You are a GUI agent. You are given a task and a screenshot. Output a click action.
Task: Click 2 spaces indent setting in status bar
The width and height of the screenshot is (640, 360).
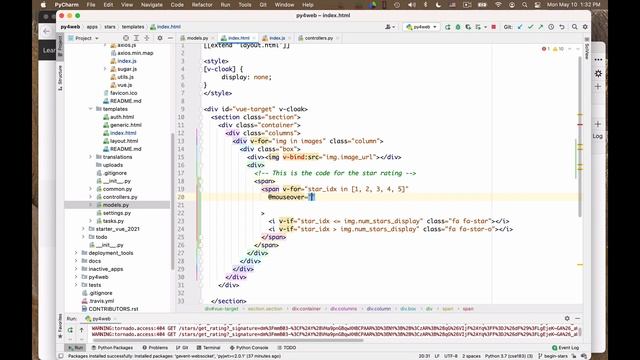pos(471,356)
